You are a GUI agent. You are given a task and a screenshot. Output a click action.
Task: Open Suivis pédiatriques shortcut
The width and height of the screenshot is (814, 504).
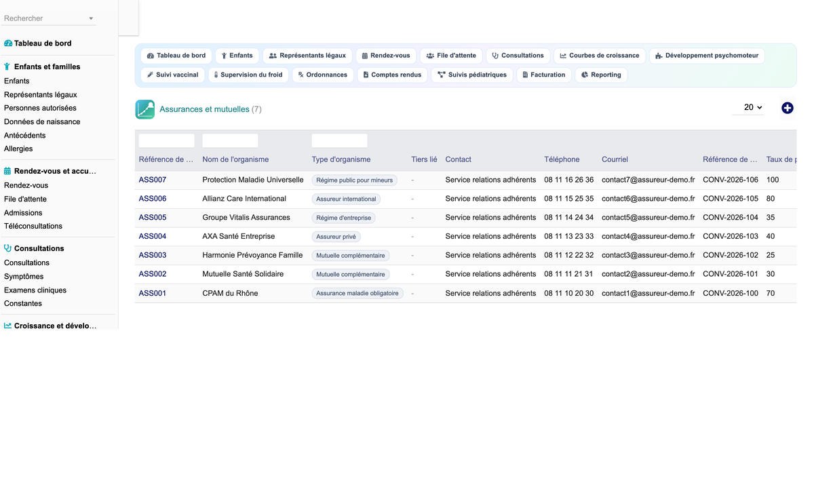coord(472,75)
